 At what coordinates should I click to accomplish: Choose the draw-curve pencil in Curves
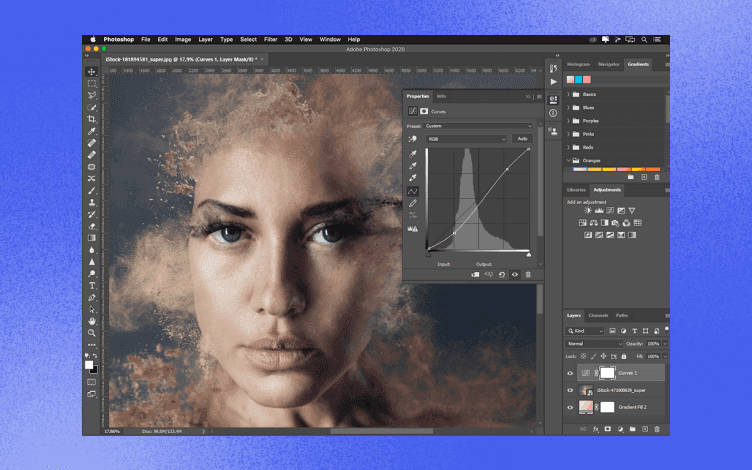click(412, 203)
